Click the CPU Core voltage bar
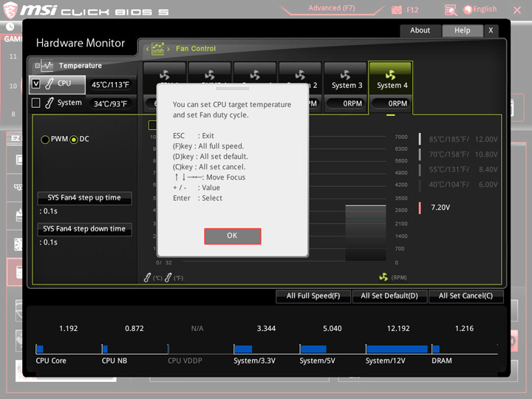The height and width of the screenshot is (399, 532). coord(40,349)
